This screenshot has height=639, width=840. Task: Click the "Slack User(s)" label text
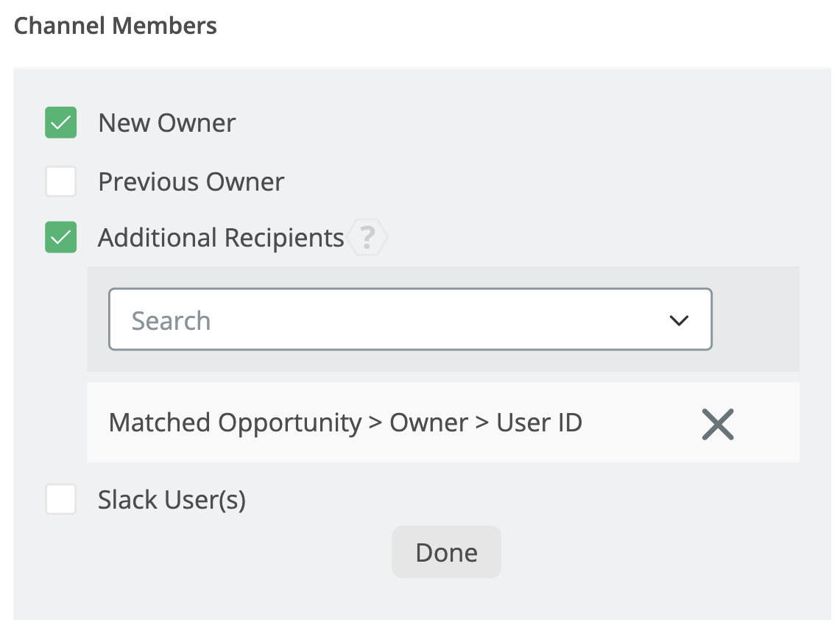[172, 500]
